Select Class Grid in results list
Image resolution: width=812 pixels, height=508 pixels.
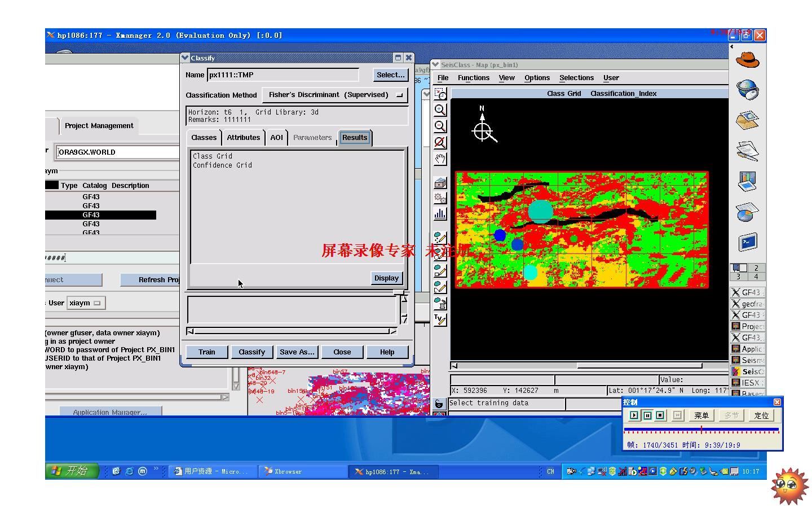point(213,156)
